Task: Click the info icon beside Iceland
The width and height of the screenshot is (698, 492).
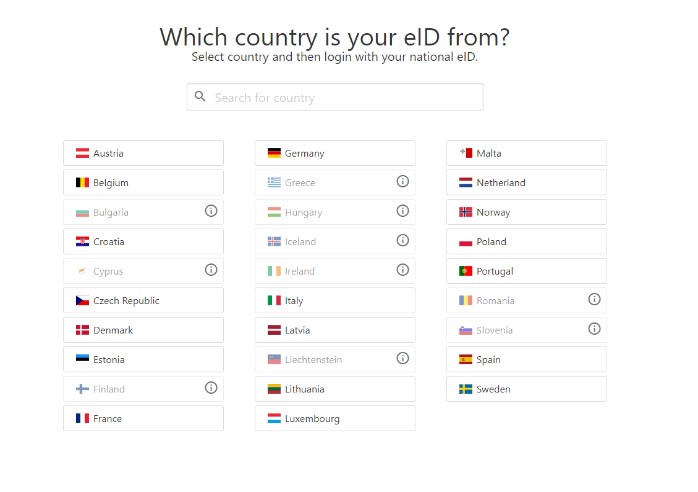Action: click(x=402, y=241)
